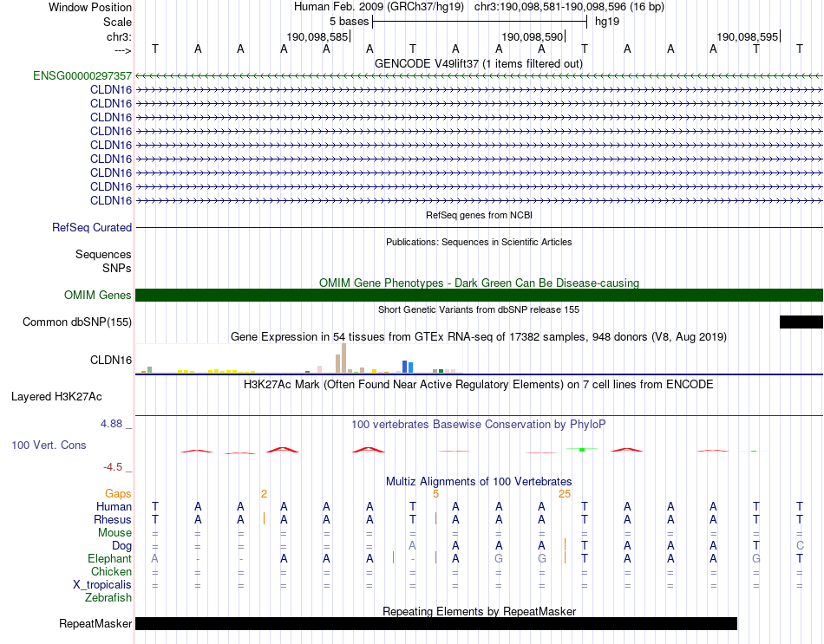Click the Human Feb. 2009 (GRCh37/hg19) assembly text
The width and height of the screenshot is (824, 644).
pos(379,7)
